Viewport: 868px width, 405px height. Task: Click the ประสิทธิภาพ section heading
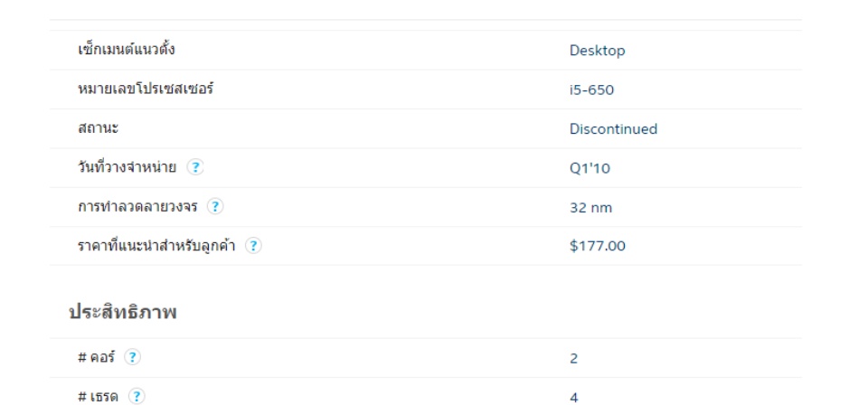[122, 313]
